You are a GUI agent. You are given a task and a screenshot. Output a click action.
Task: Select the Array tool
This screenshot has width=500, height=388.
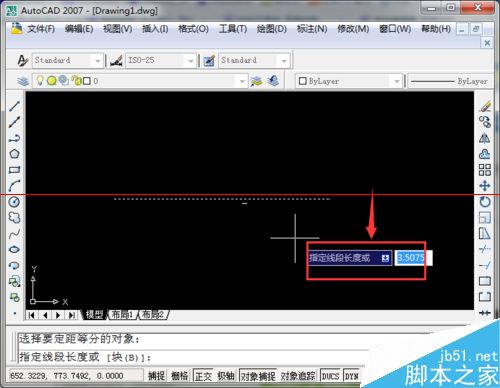(x=485, y=170)
